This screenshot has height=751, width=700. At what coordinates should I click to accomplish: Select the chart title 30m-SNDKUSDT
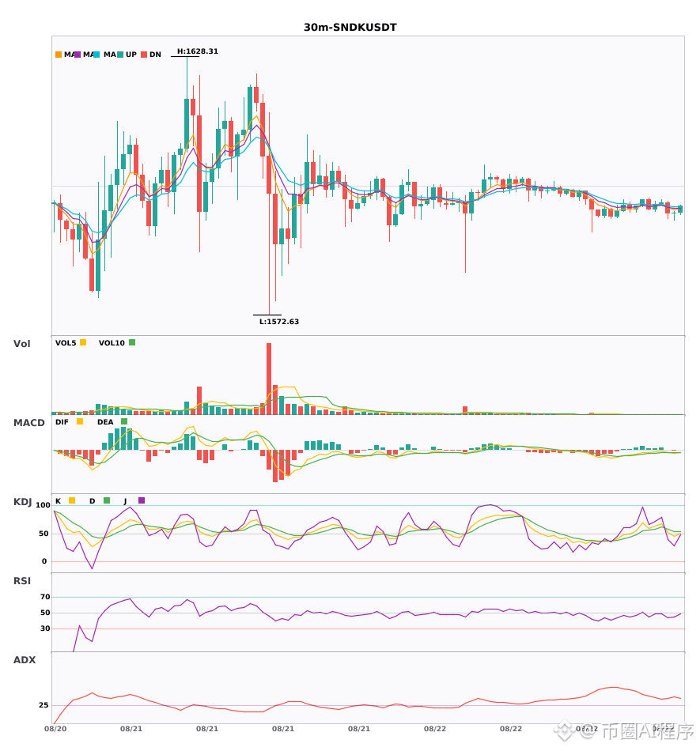[x=350, y=28]
